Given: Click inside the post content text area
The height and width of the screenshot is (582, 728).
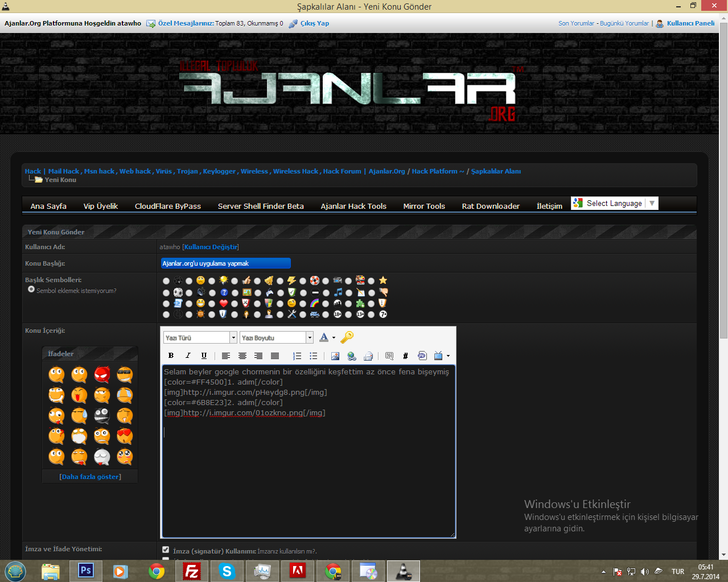Looking at the screenshot, I should pos(309,451).
